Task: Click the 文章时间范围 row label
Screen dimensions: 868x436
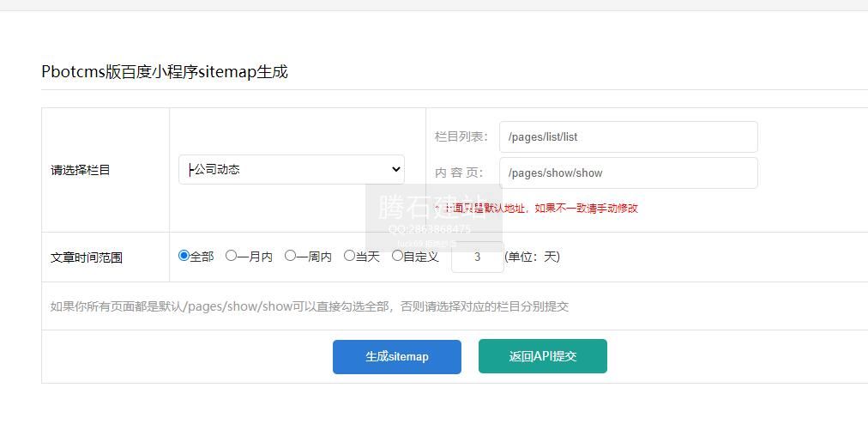Action: [87, 257]
